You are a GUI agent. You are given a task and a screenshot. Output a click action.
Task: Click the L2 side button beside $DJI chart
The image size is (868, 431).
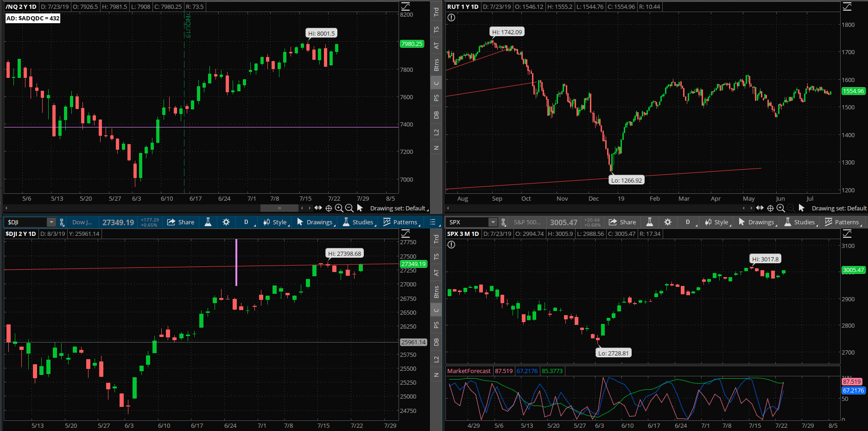(x=436, y=360)
